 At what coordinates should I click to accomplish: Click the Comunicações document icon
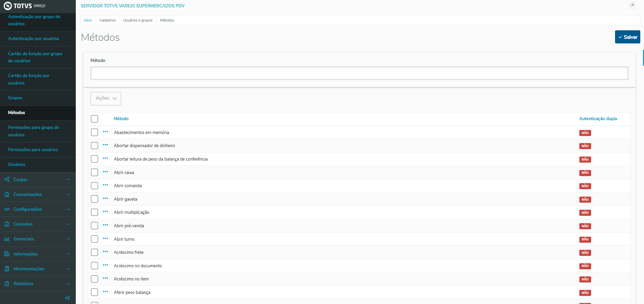tap(7, 195)
